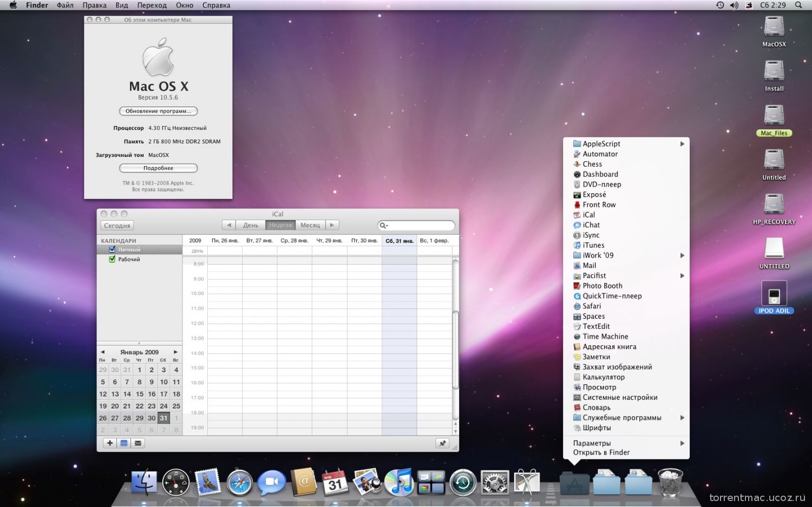Uncheck the Рабочий calendar checkbox
The width and height of the screenshot is (812, 507).
[112, 259]
